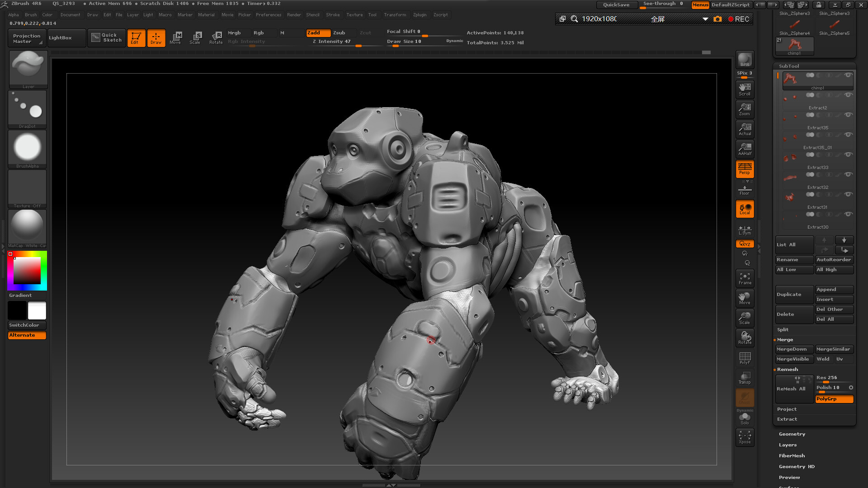The height and width of the screenshot is (488, 868).
Task: Open the Tool menu
Action: [x=373, y=14]
